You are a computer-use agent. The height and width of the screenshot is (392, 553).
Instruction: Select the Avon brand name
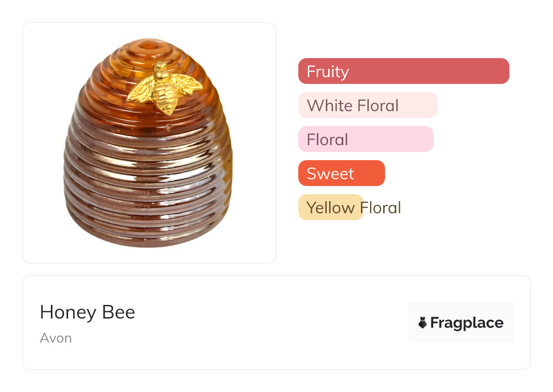tap(56, 338)
